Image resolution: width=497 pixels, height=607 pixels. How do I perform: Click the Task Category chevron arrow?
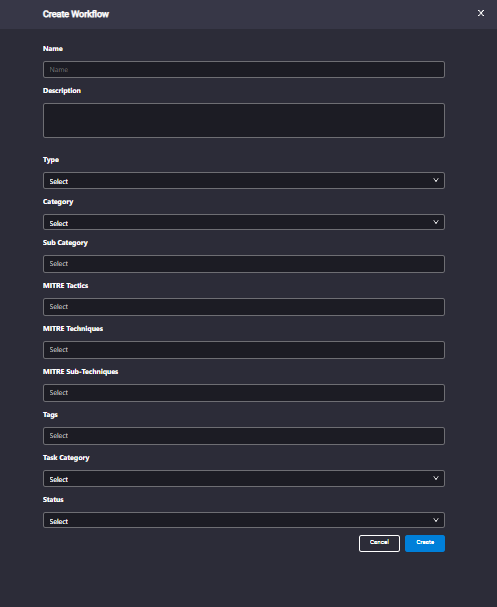436,478
